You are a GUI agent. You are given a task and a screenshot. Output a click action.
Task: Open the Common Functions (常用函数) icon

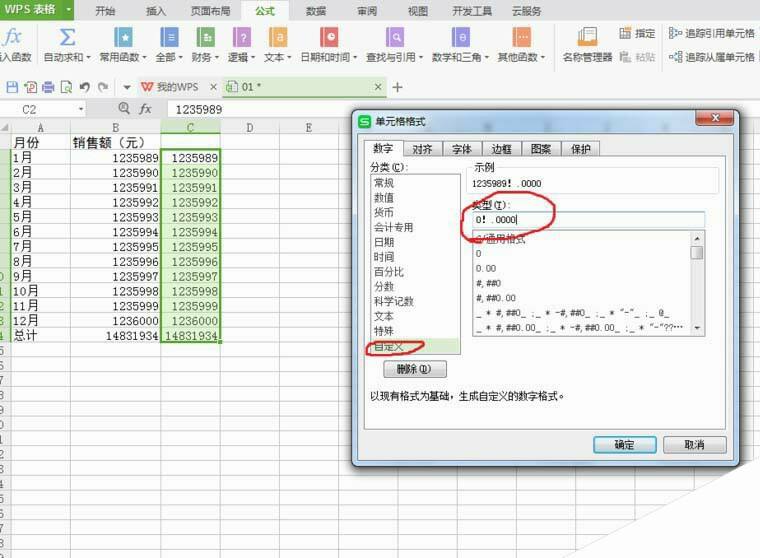[x=123, y=37]
